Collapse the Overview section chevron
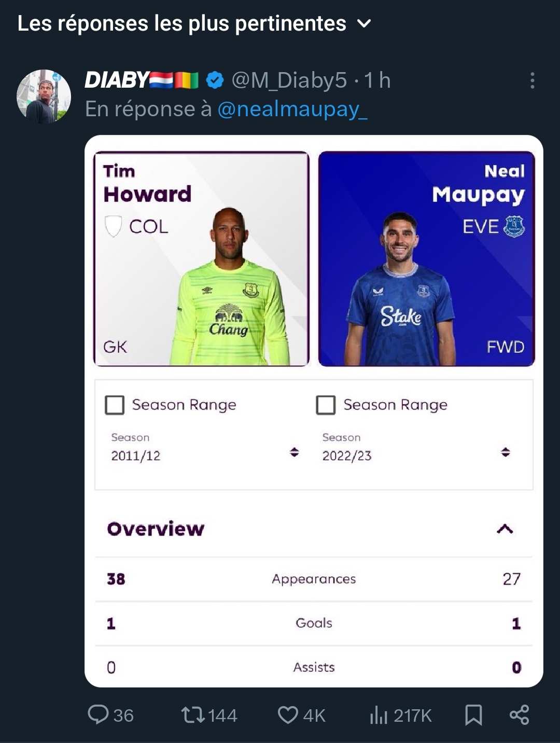 point(505,529)
